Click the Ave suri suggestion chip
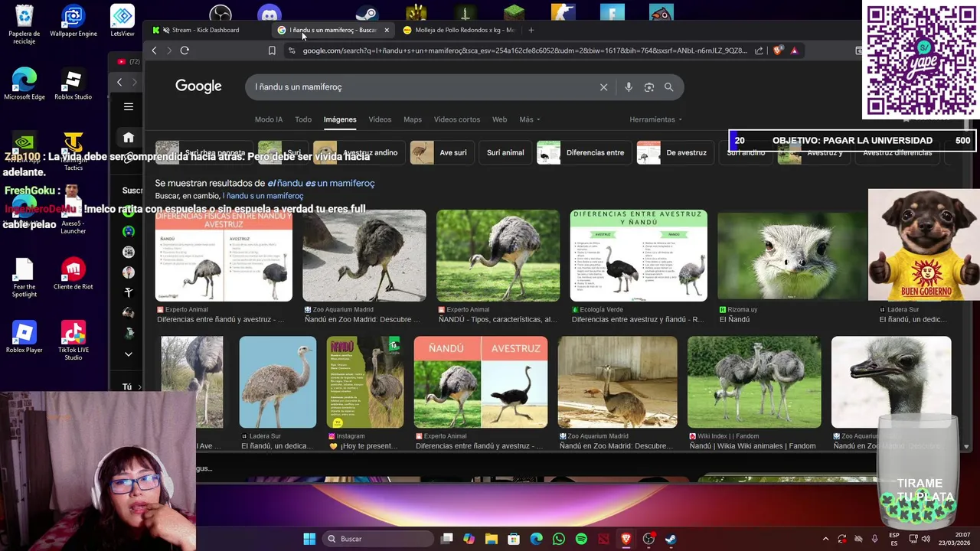Image resolution: width=980 pixels, height=551 pixels. point(441,152)
